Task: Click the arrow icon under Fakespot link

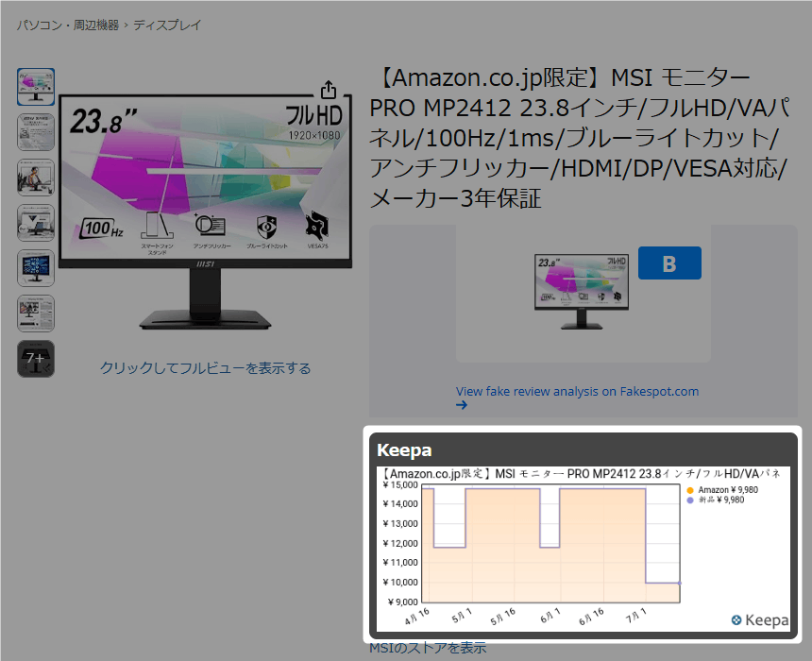Action: pyautogui.click(x=462, y=405)
